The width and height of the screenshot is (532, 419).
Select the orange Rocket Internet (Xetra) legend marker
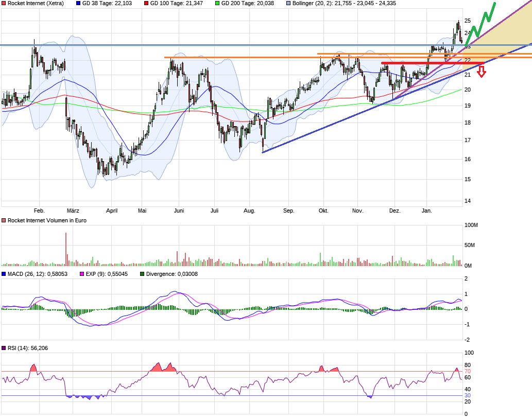[x=4, y=4]
